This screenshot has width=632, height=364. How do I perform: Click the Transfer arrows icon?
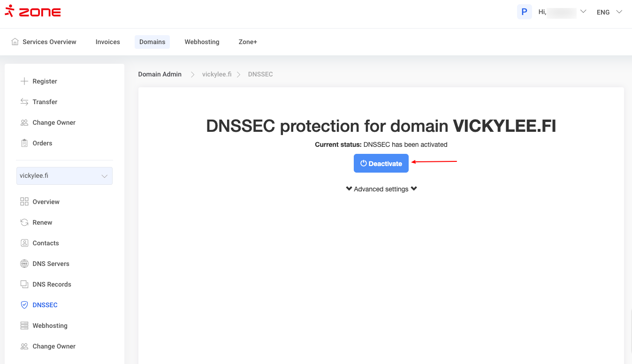click(24, 102)
